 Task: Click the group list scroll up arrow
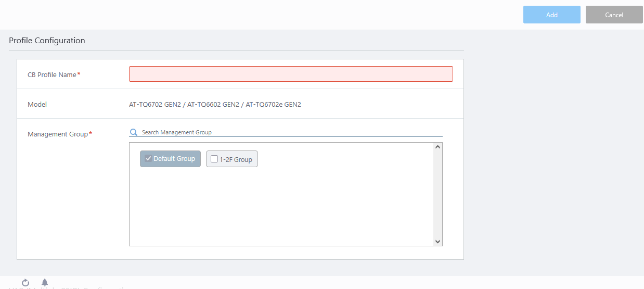[x=437, y=147]
